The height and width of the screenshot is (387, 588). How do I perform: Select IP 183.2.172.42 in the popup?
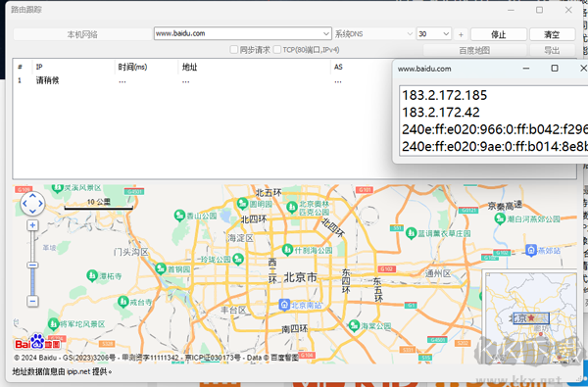(441, 112)
